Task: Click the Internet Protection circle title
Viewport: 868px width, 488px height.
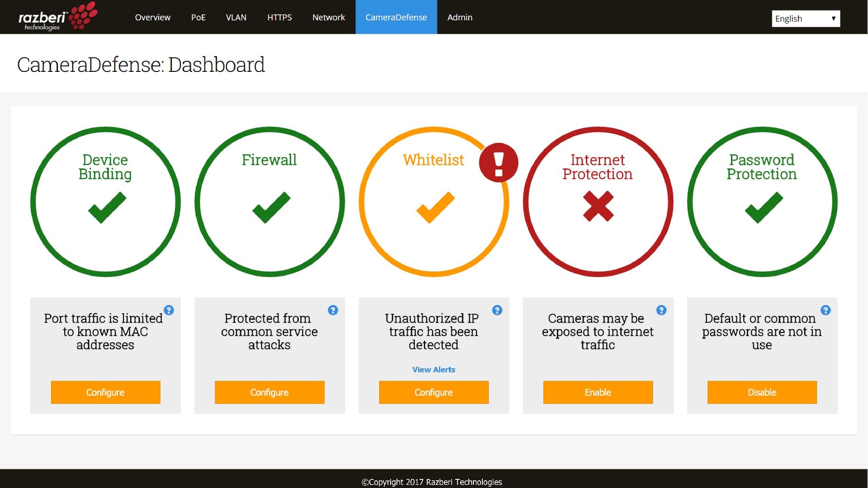Action: tap(597, 167)
